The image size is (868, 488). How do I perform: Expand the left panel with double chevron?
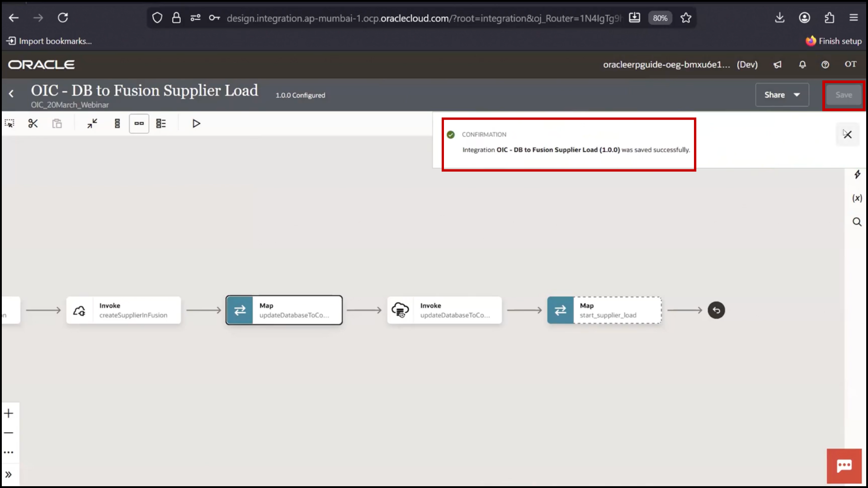9,474
